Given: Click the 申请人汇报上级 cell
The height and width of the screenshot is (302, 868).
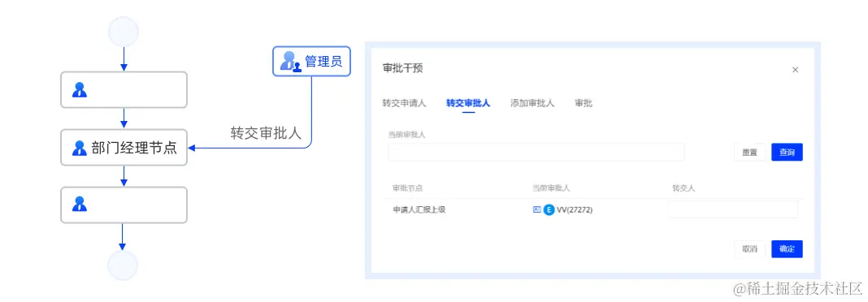Looking at the screenshot, I should coord(419,209).
